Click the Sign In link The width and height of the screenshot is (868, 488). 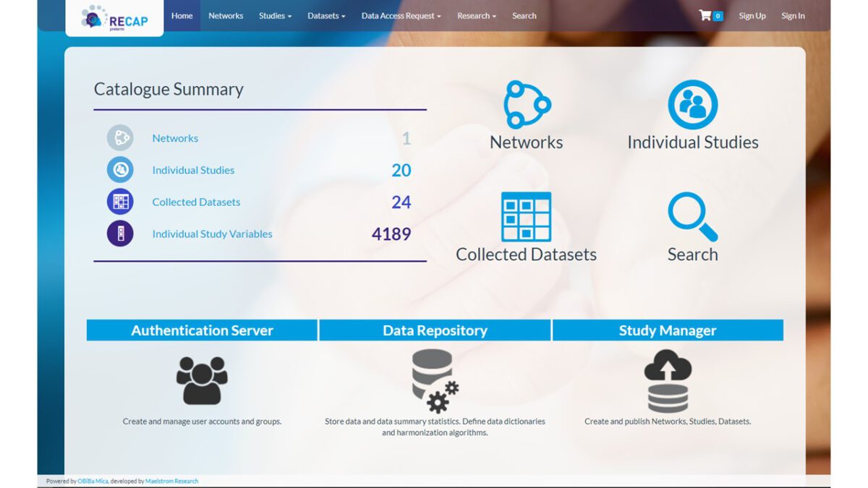point(793,16)
